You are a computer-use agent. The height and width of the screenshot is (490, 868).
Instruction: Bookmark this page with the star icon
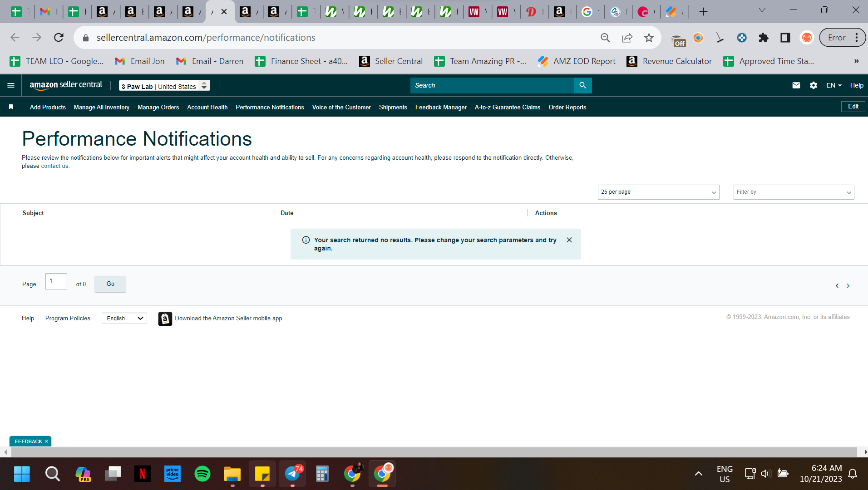click(x=649, y=38)
